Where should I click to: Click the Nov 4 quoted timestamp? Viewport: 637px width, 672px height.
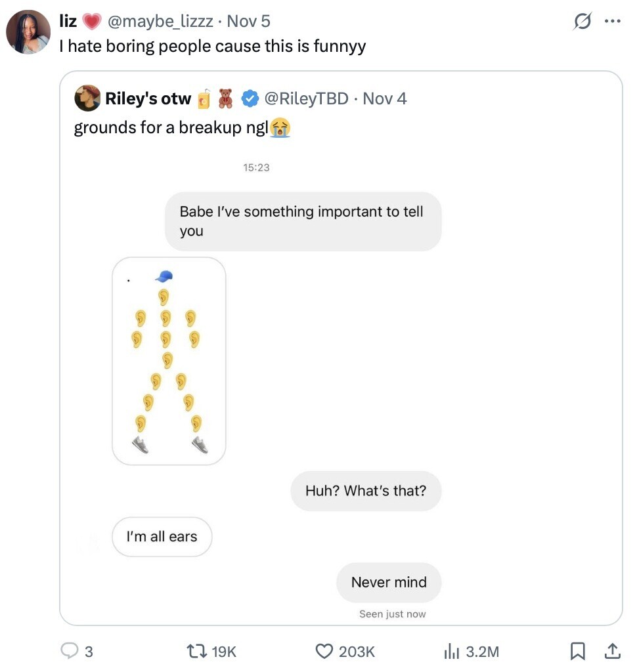click(385, 99)
